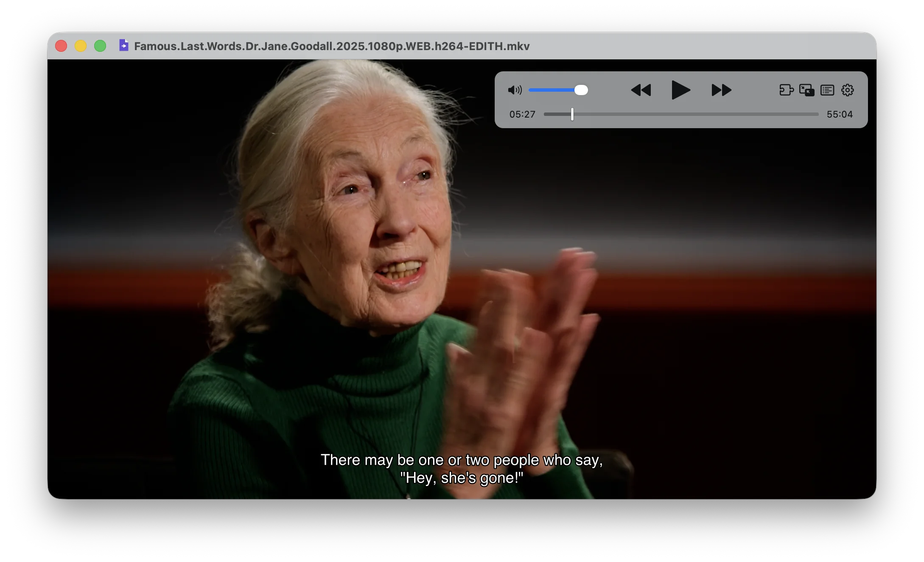Viewport: 924px width, 562px height.
Task: Close the player window
Action: 61,46
